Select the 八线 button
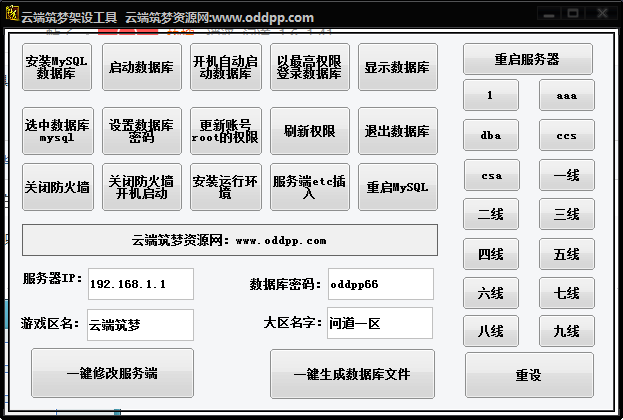 point(491,331)
